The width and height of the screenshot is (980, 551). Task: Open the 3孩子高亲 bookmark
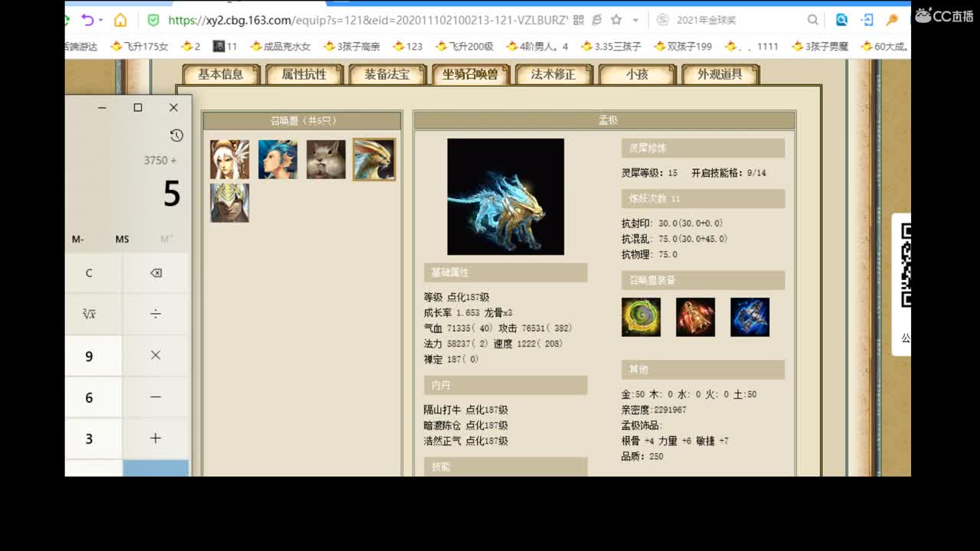[x=351, y=46]
